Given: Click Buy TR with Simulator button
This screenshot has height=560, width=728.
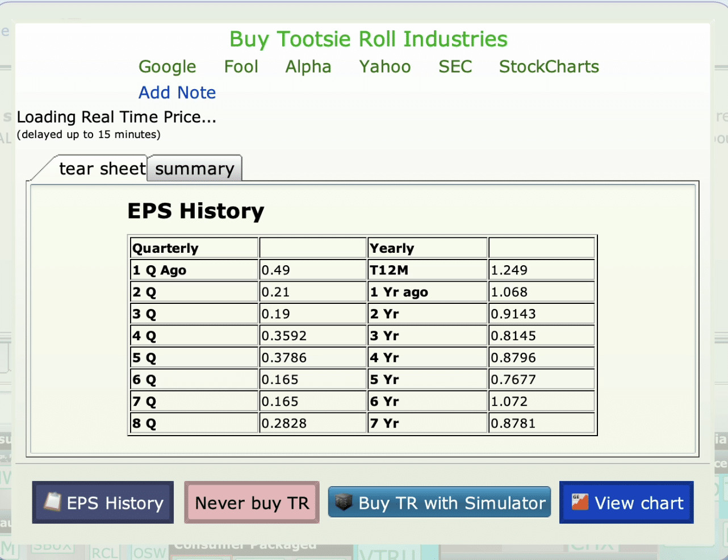Looking at the screenshot, I should pyautogui.click(x=440, y=503).
